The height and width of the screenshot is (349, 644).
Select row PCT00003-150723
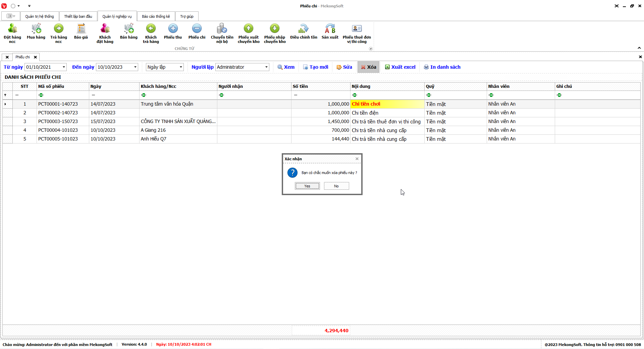tap(321, 122)
